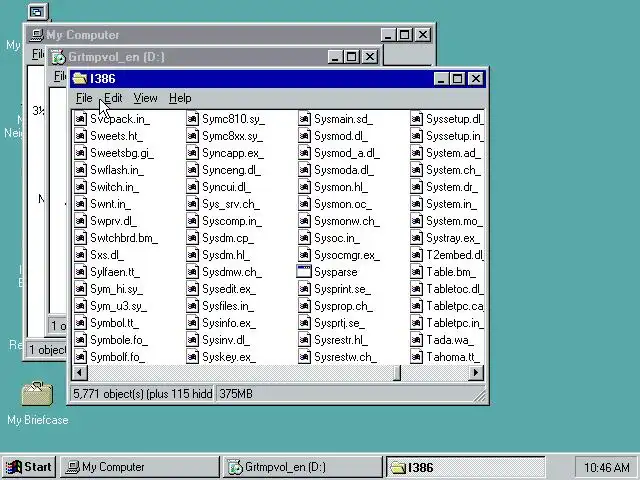Select the Svcpack.in_ file icon
Image resolution: width=640 pixels, height=480 pixels.
click(x=80, y=119)
